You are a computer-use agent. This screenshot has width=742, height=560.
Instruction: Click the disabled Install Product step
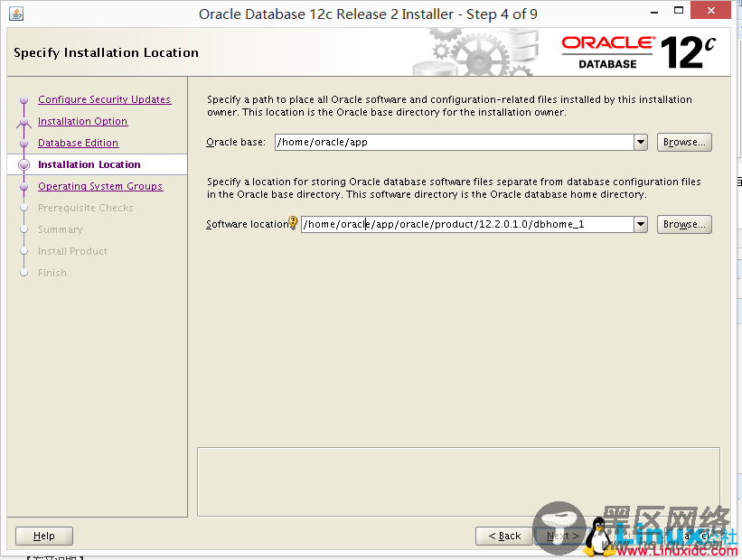point(72,251)
